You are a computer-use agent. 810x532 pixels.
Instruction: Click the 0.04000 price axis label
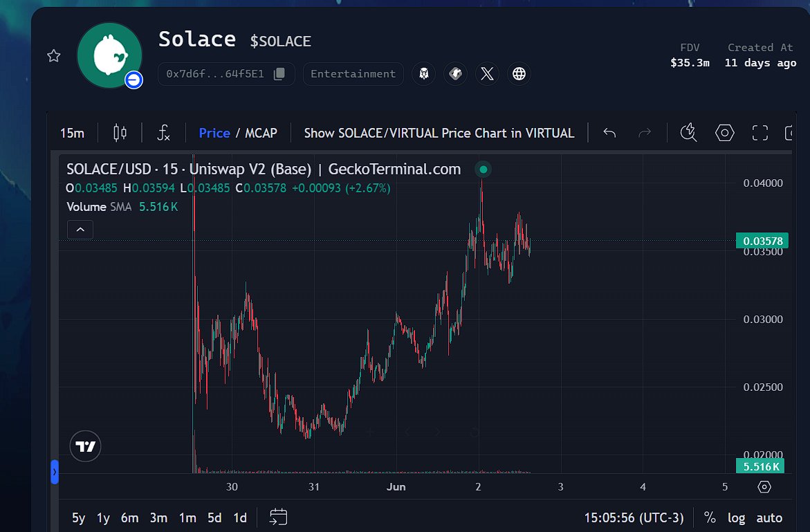coord(763,183)
